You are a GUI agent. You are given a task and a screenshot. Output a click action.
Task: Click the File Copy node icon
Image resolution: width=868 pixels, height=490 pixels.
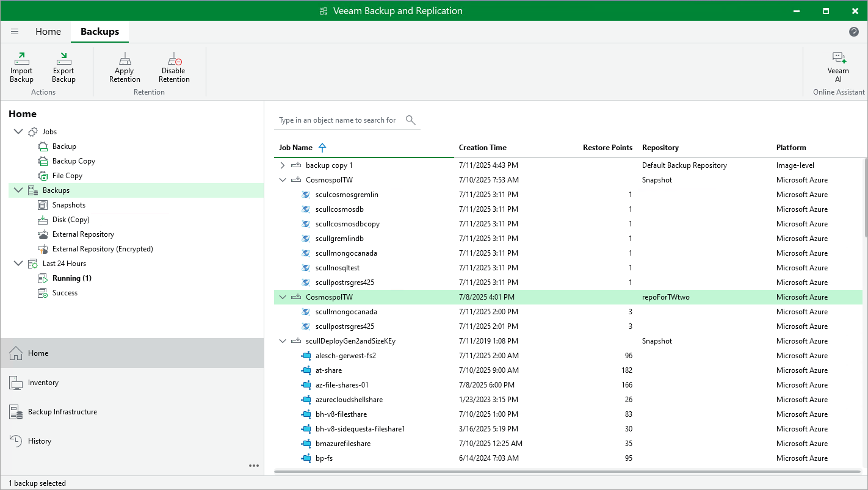click(43, 176)
